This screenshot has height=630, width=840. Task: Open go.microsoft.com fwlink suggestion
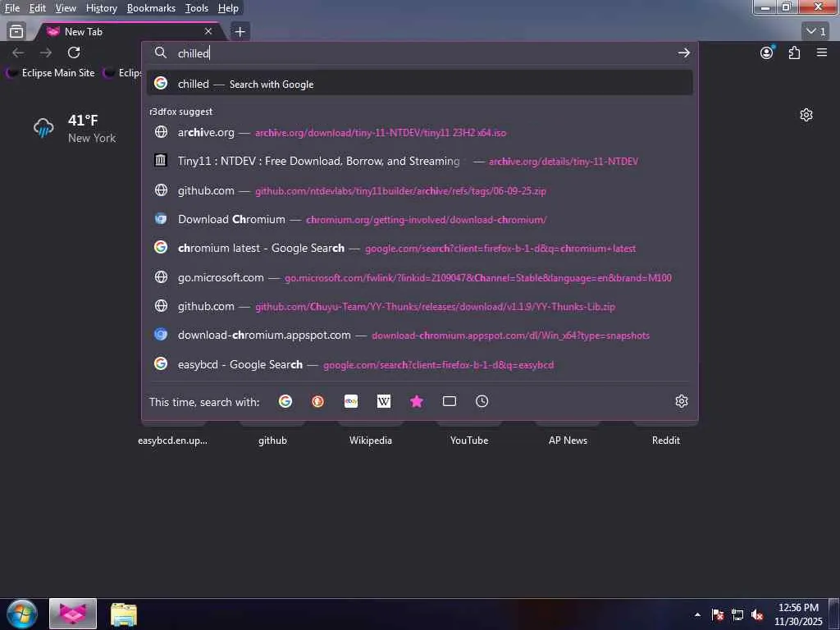[420, 277]
